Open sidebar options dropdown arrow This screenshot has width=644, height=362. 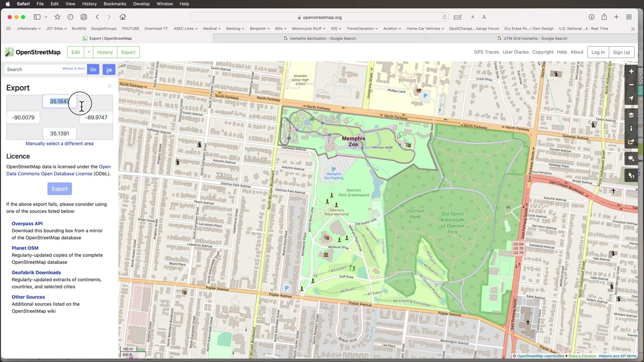[x=45, y=17]
